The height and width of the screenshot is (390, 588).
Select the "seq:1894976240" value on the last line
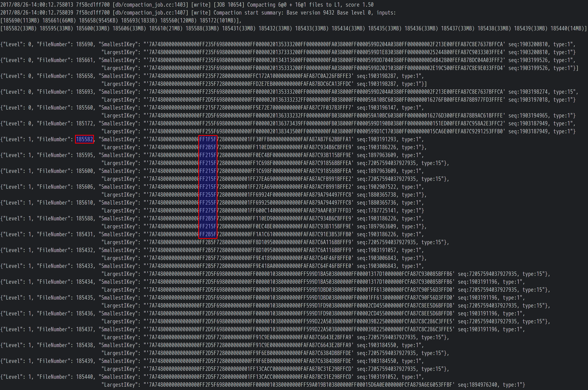click(x=477, y=385)
